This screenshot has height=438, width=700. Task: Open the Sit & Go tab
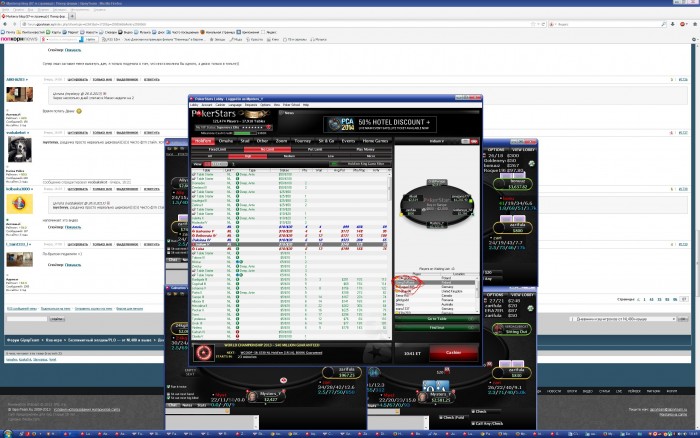[326, 141]
